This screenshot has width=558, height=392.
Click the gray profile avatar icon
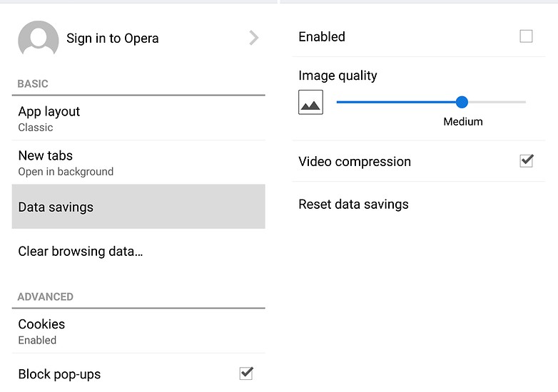click(38, 38)
